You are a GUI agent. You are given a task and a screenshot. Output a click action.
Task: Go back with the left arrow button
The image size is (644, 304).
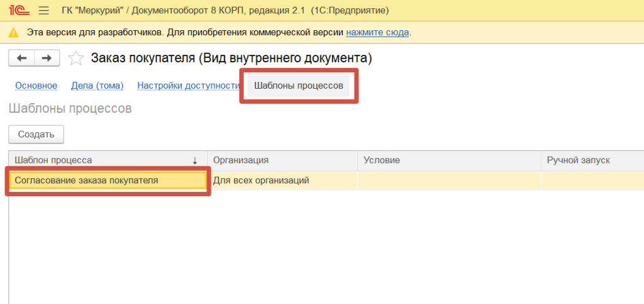pyautogui.click(x=21, y=59)
